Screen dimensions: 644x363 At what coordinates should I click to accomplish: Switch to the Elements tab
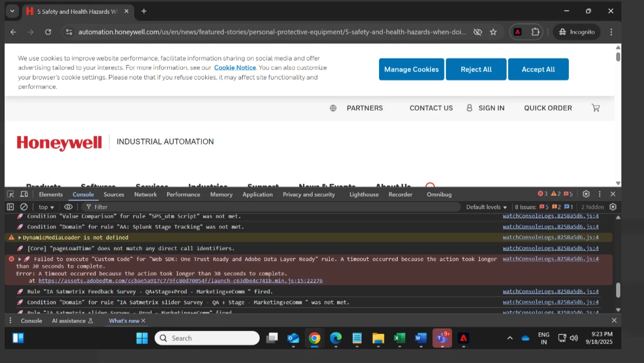(x=51, y=194)
